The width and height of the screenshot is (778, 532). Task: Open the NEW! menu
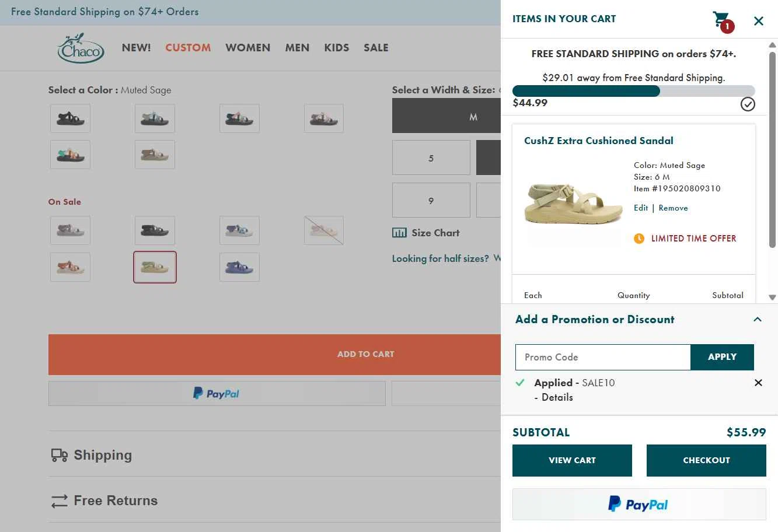tap(136, 48)
